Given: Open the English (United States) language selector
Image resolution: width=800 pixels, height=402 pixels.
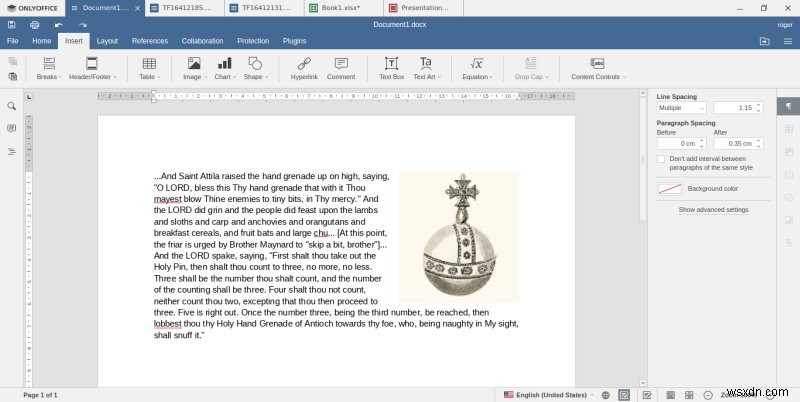Looking at the screenshot, I should (549, 395).
